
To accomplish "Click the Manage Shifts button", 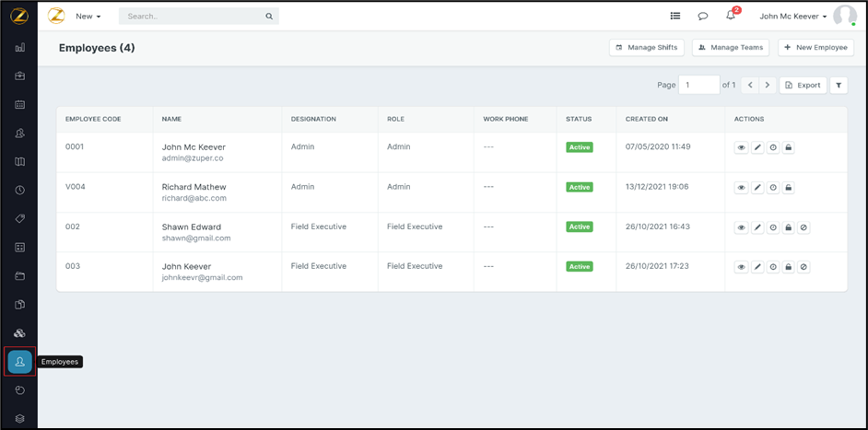I will pos(646,47).
